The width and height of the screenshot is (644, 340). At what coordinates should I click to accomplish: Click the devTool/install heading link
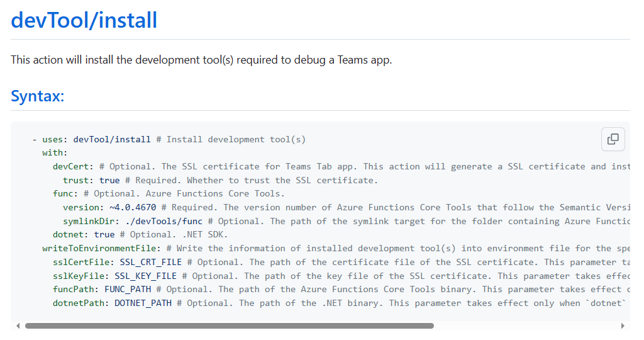coord(84,20)
